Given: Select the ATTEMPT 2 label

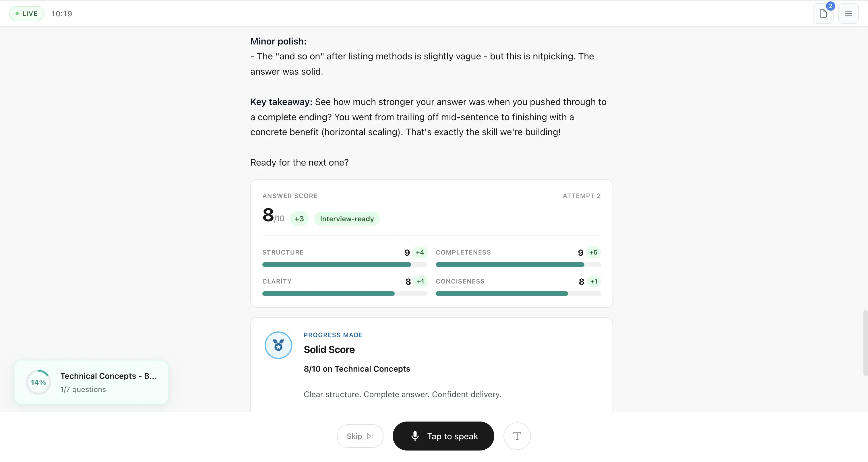Looking at the screenshot, I should tap(582, 195).
